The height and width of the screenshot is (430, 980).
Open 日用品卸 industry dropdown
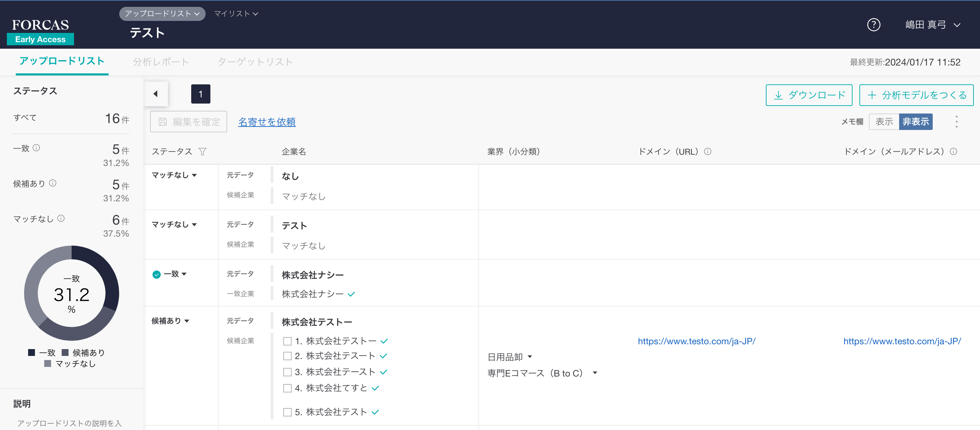tap(510, 357)
